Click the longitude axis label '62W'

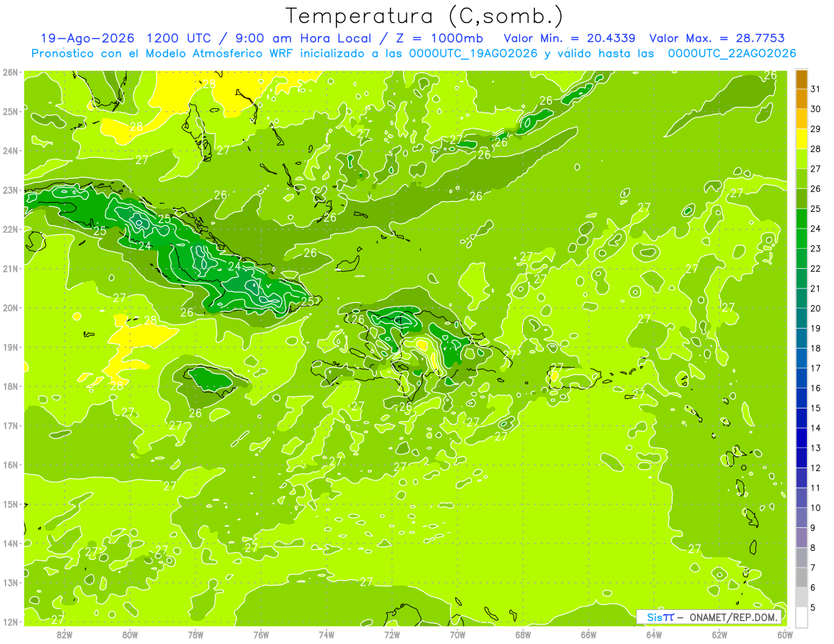click(720, 634)
